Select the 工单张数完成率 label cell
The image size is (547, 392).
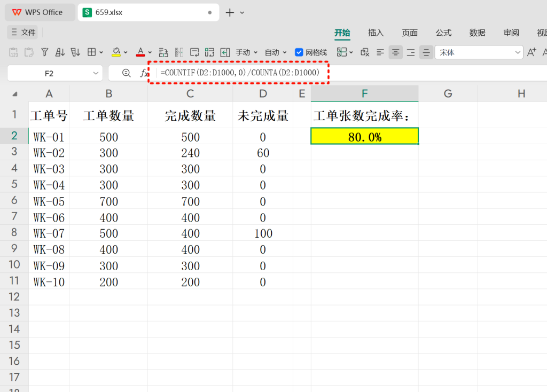coord(364,115)
